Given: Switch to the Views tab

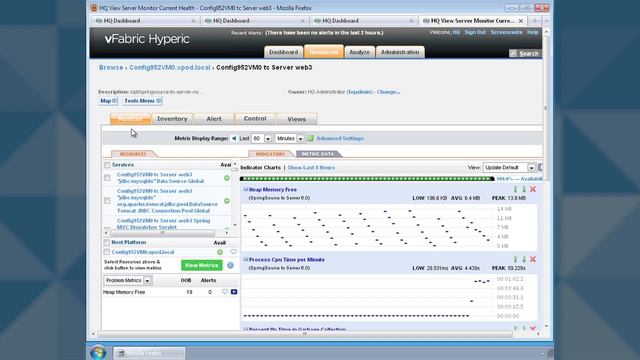Looking at the screenshot, I should pos(296,119).
